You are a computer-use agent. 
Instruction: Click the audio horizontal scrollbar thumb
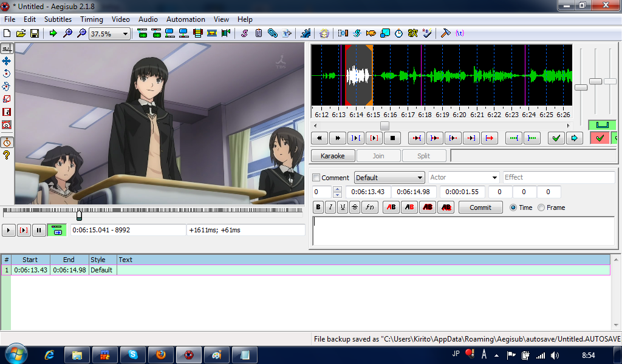(384, 126)
